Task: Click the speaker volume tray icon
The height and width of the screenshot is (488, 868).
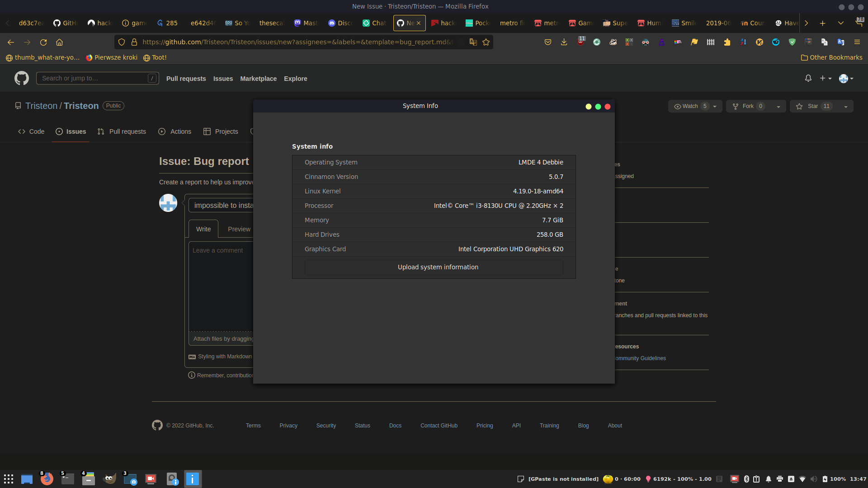Action: pyautogui.click(x=814, y=479)
